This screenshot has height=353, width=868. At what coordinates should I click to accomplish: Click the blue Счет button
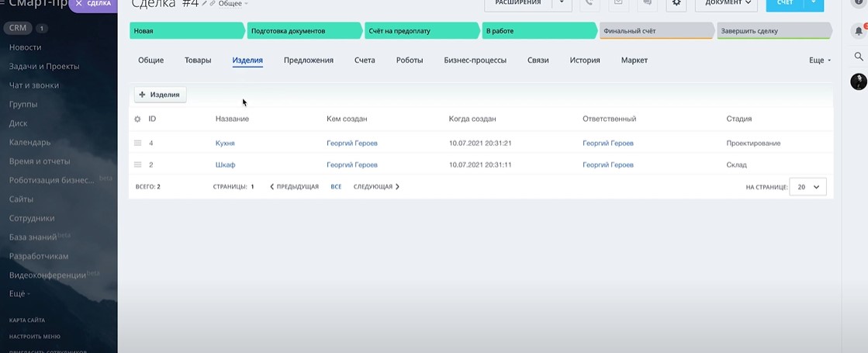click(785, 3)
